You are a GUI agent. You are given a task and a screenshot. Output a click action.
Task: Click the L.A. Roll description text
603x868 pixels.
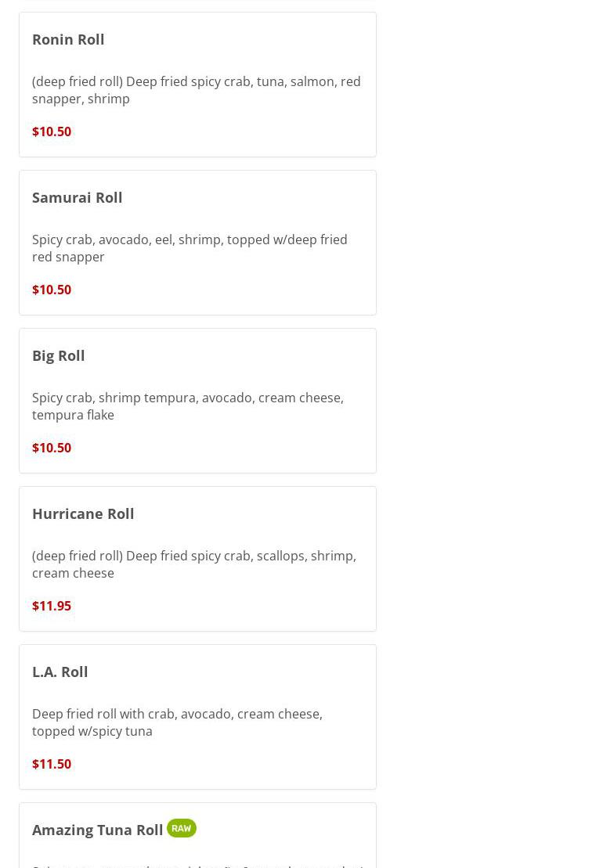coord(177,722)
